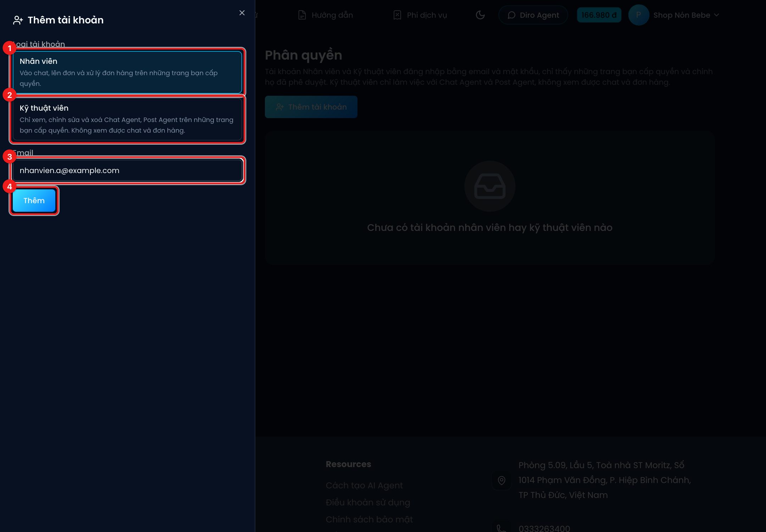The height and width of the screenshot is (532, 766).
Task: Close the Thêm tài khoản panel
Action: [x=242, y=13]
